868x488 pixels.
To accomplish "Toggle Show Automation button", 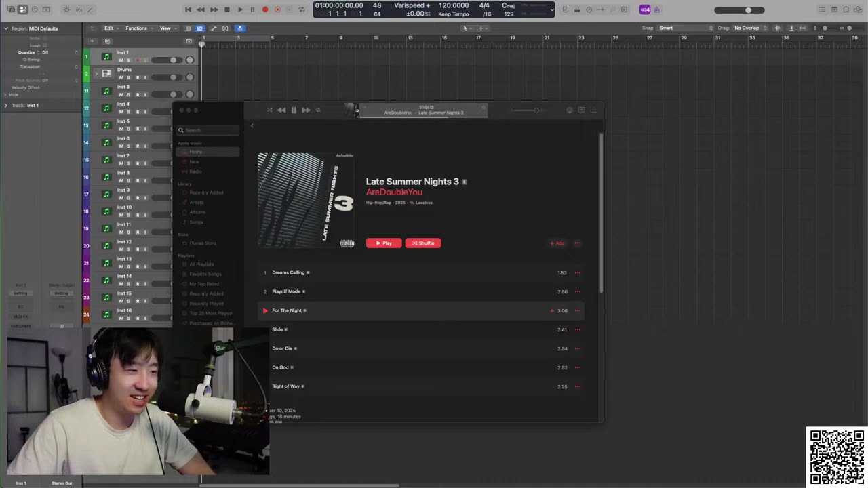I will tap(213, 28).
